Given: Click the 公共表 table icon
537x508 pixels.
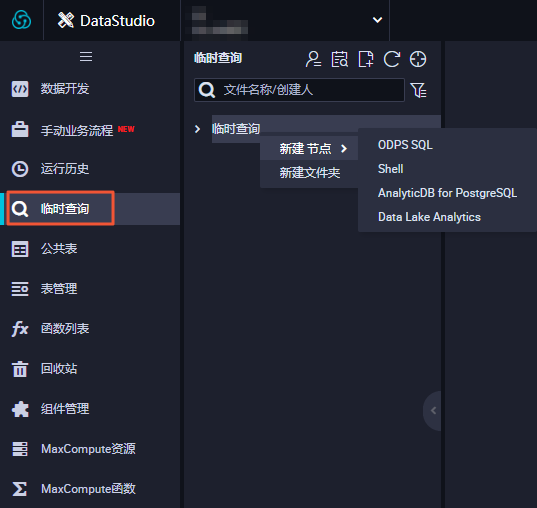Looking at the screenshot, I should click(20, 249).
